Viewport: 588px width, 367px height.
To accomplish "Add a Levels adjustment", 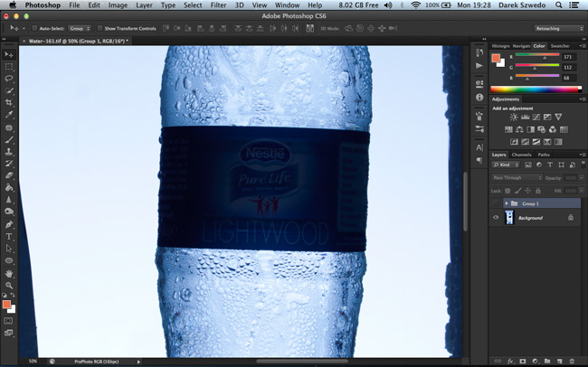I will click(x=525, y=117).
